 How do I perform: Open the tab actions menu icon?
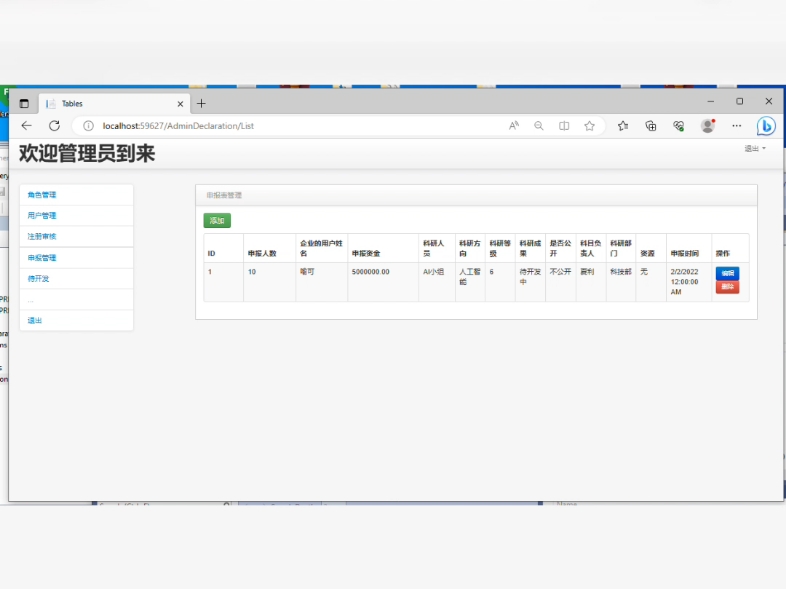coord(24,104)
